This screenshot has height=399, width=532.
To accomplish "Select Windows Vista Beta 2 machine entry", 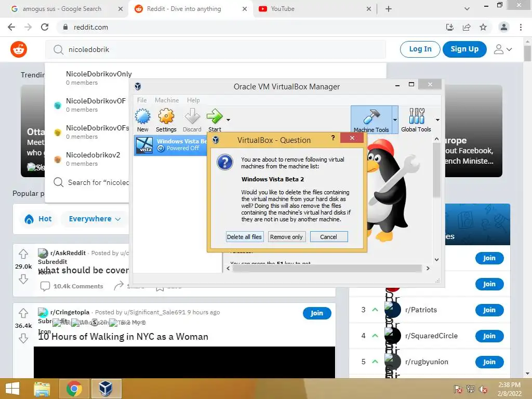I will 170,145.
